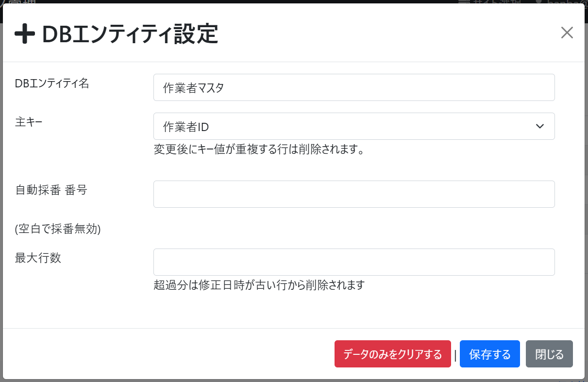The height and width of the screenshot is (382, 588).
Task: Click the dropdown chevron on 主キー
Action: 539,126
